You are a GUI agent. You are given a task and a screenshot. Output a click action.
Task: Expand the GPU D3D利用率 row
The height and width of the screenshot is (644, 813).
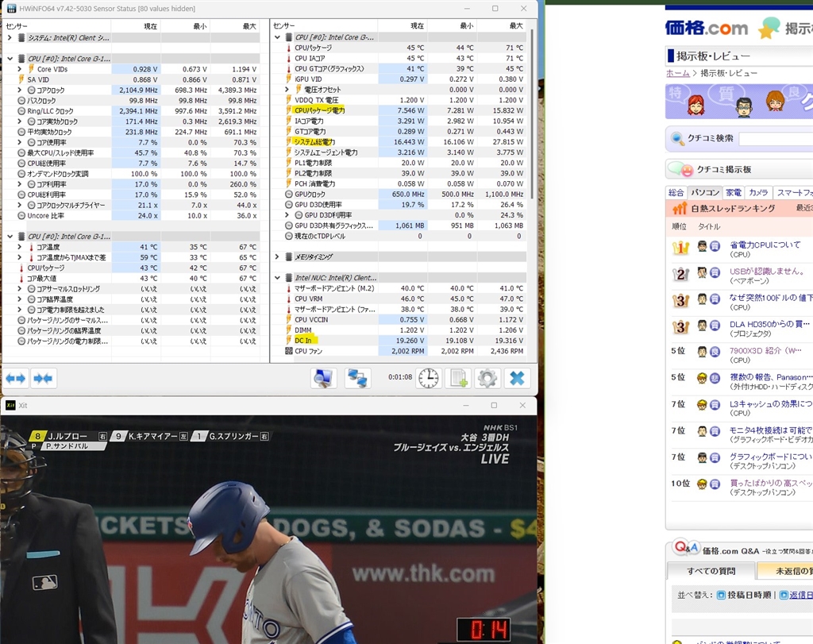(x=287, y=214)
